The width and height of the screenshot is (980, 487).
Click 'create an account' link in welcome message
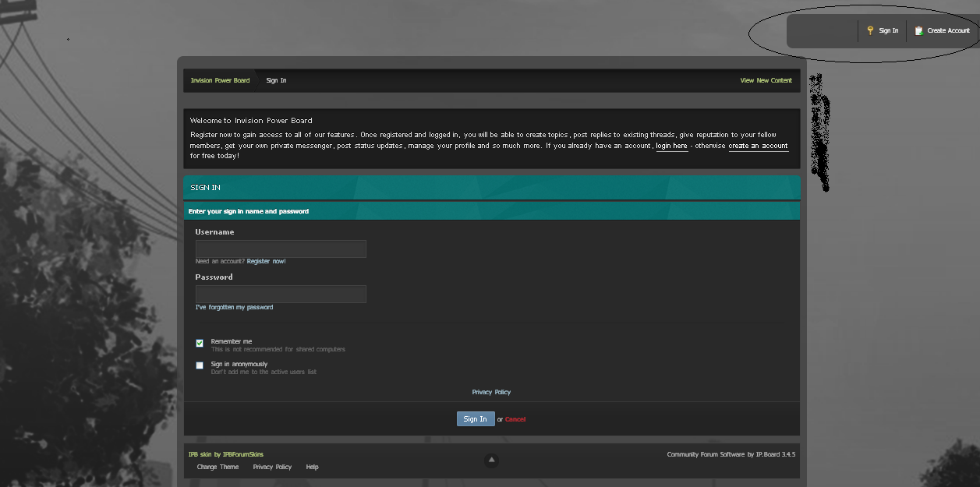pyautogui.click(x=758, y=146)
